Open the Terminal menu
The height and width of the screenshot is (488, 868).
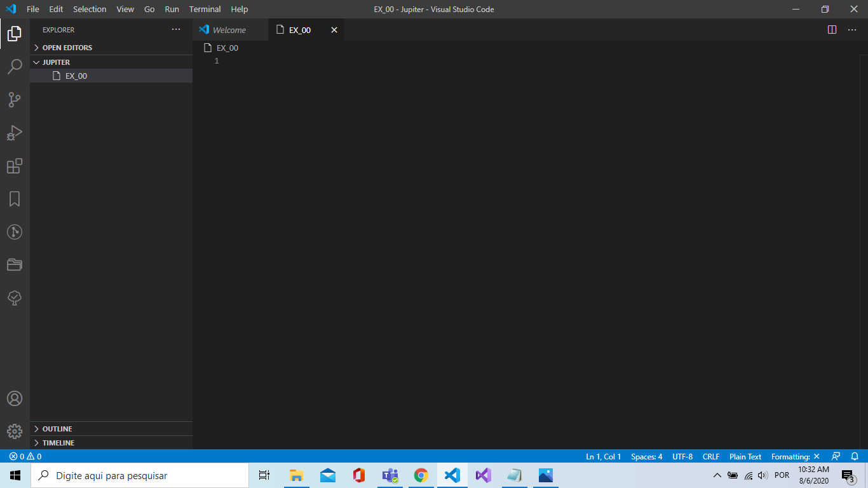(x=205, y=9)
